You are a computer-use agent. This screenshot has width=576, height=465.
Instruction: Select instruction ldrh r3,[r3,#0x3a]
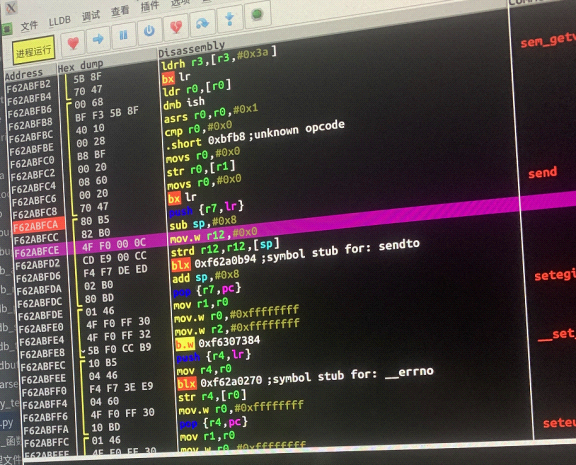coord(219,59)
